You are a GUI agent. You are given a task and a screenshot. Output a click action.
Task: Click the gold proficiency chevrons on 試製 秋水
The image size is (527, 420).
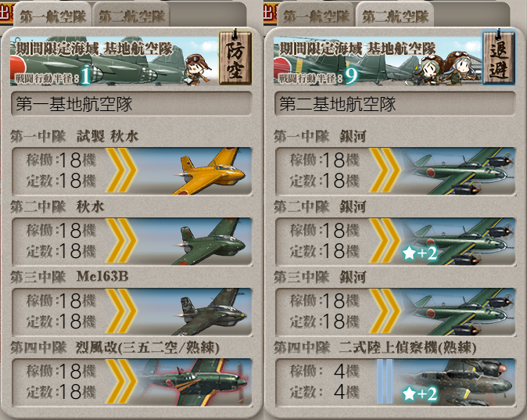[121, 171]
